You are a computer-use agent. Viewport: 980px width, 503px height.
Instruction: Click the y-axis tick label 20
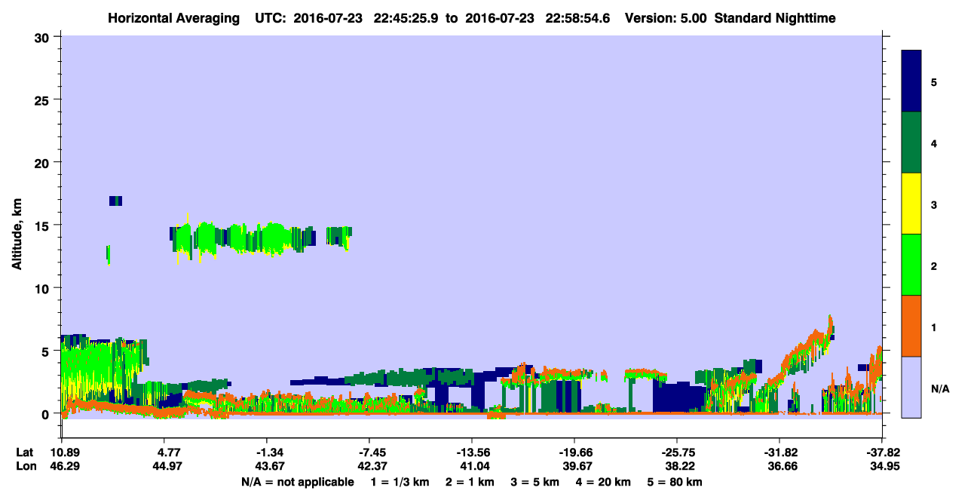tap(44, 163)
